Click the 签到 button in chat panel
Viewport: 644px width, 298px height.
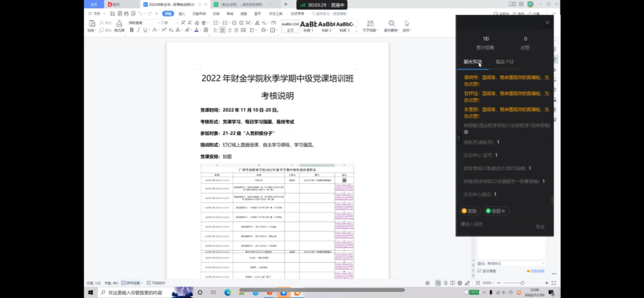tap(469, 211)
